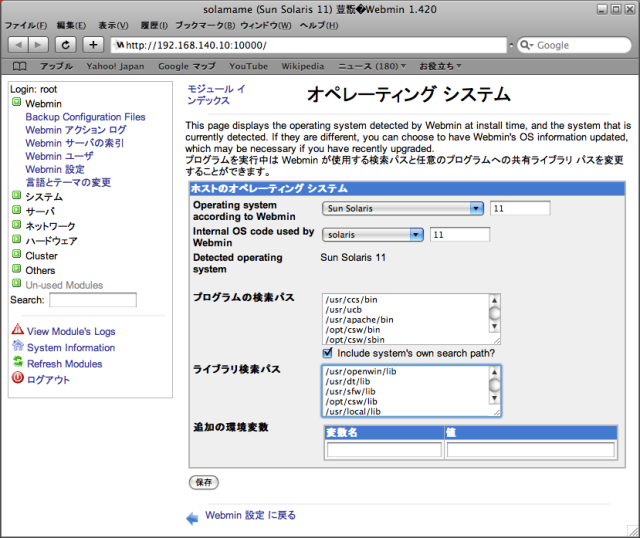Expand the システム category
Screen dimensions: 640x538
tap(16, 195)
